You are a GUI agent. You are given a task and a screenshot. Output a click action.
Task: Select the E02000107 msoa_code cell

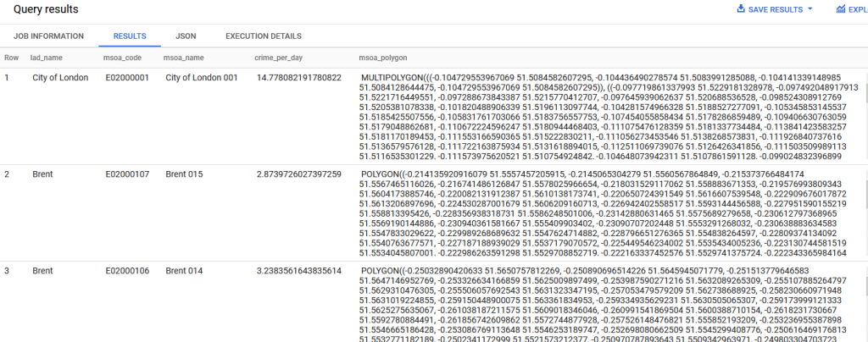(x=127, y=174)
